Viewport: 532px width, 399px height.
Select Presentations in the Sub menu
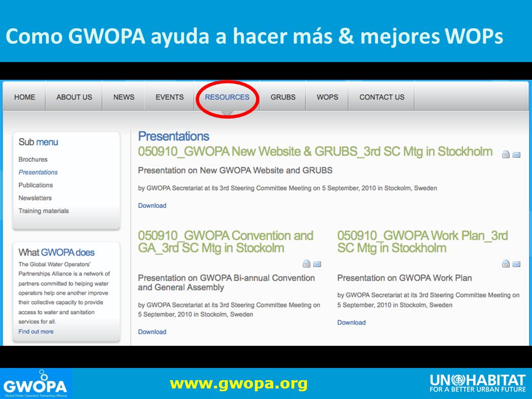coord(38,172)
